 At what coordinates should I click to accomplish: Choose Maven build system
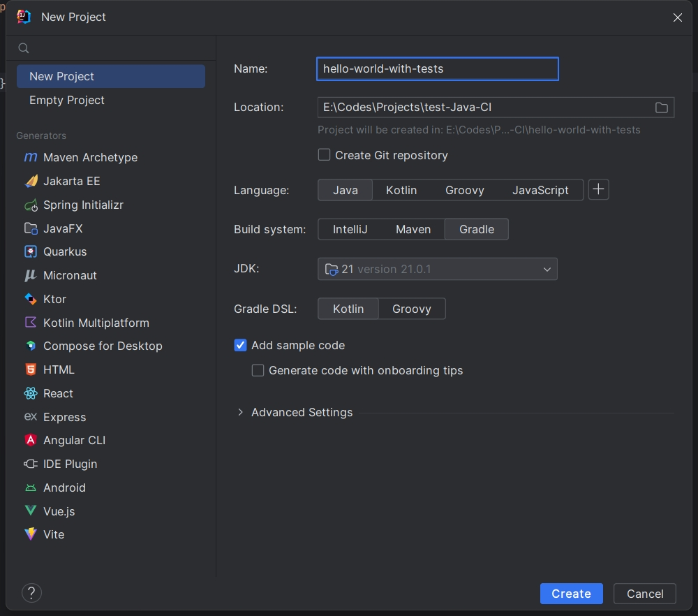point(413,229)
